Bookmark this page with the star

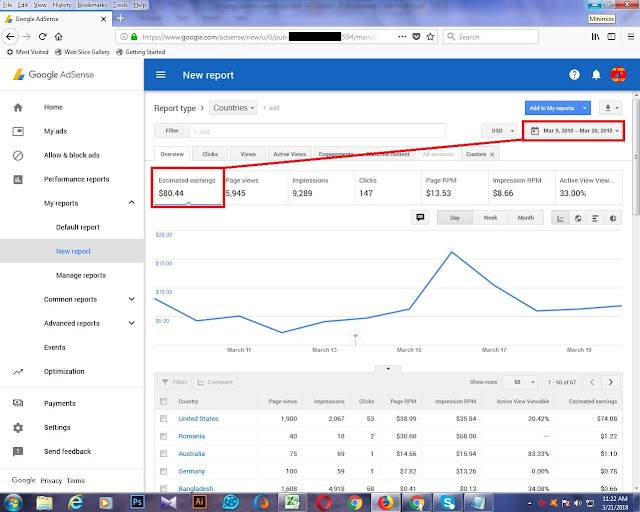click(430, 37)
